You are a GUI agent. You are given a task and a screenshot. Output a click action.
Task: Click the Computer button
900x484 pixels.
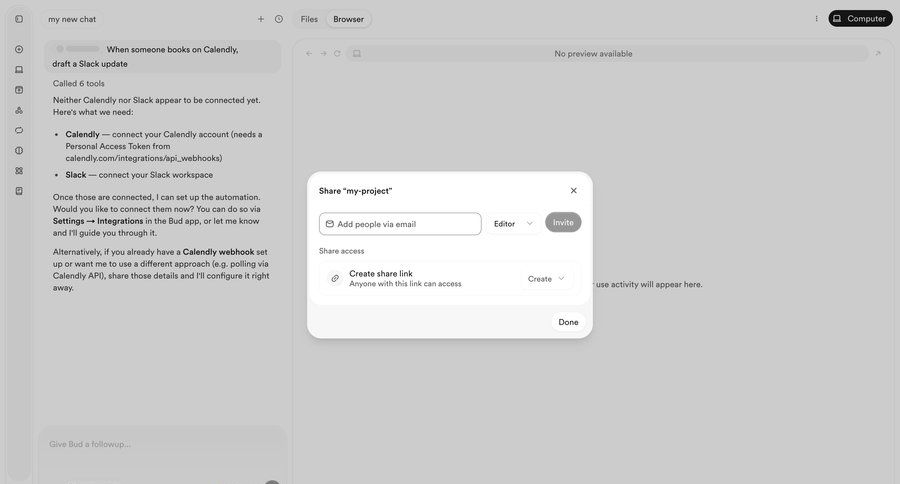coord(860,18)
